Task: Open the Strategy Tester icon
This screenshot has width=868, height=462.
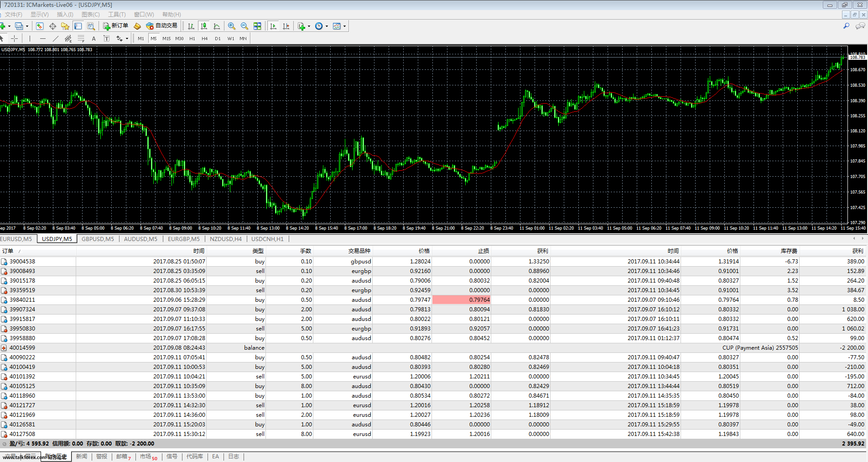Action: tap(91, 26)
